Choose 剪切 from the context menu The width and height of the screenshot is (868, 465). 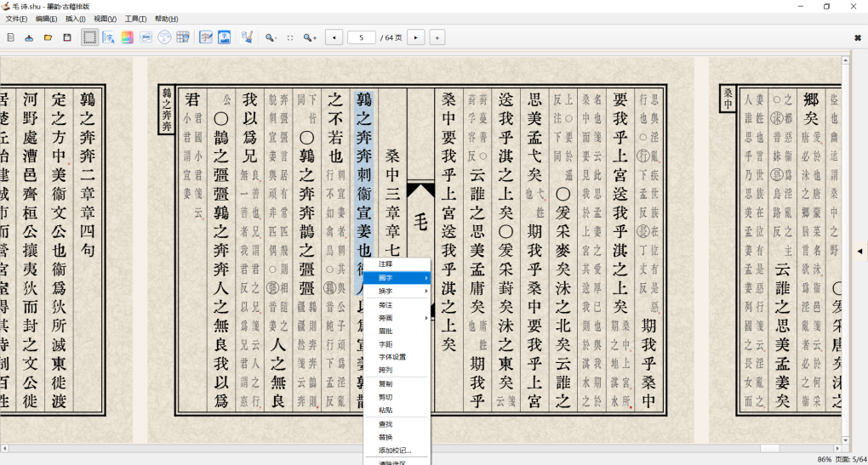pos(397,397)
